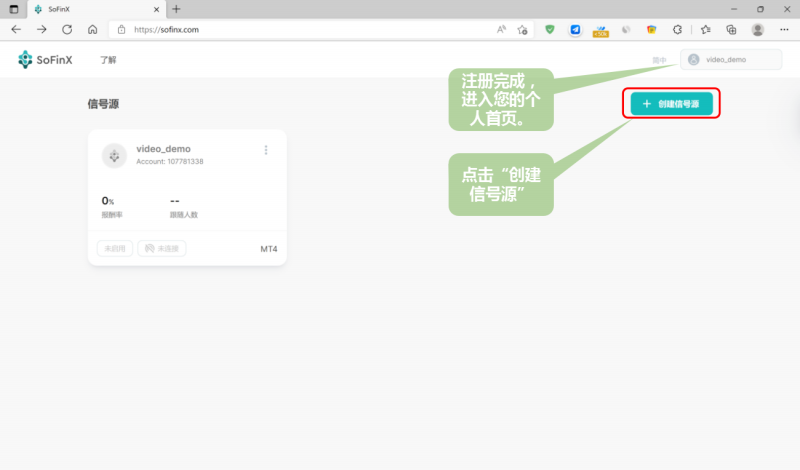Go to the browser home page icon

[92, 30]
